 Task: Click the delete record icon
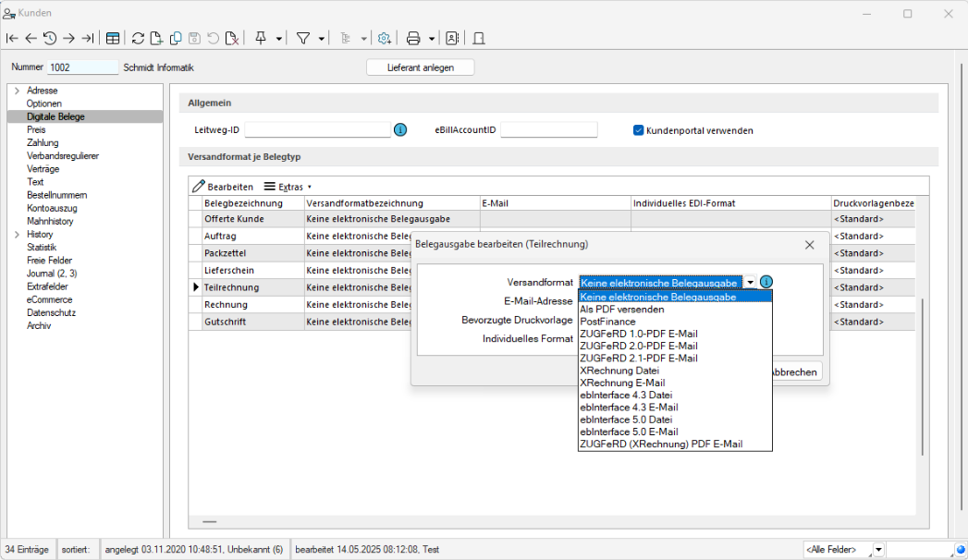(x=232, y=38)
